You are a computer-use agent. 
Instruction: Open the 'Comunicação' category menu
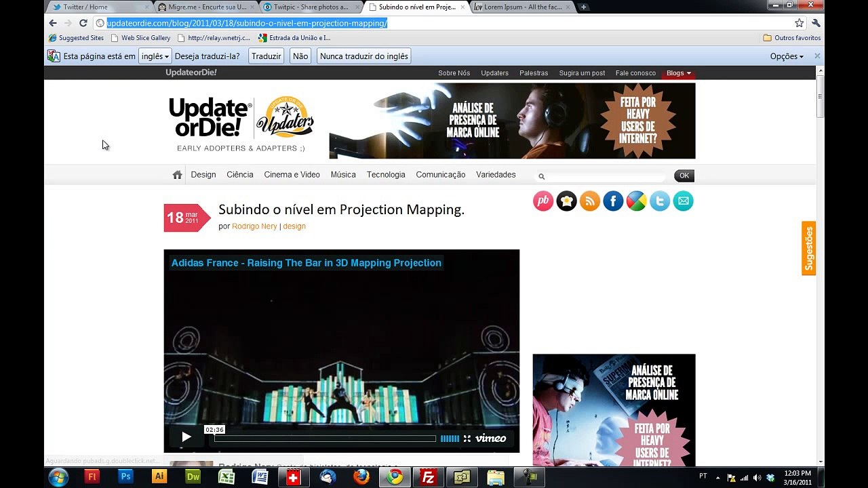pyautogui.click(x=441, y=175)
